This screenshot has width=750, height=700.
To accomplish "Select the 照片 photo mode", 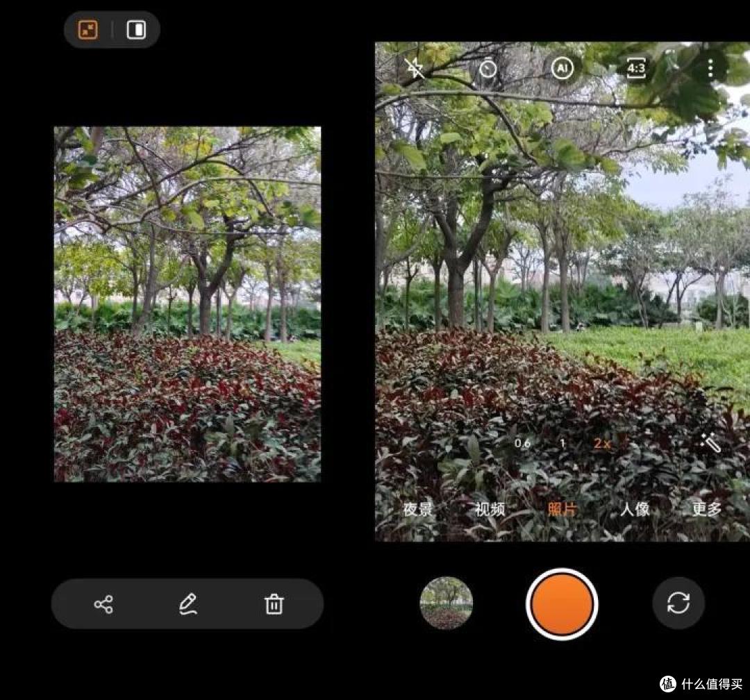I will click(562, 509).
